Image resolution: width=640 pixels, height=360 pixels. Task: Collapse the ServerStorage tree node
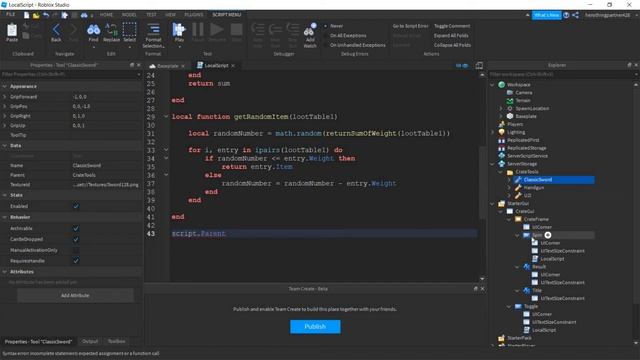coord(492,164)
